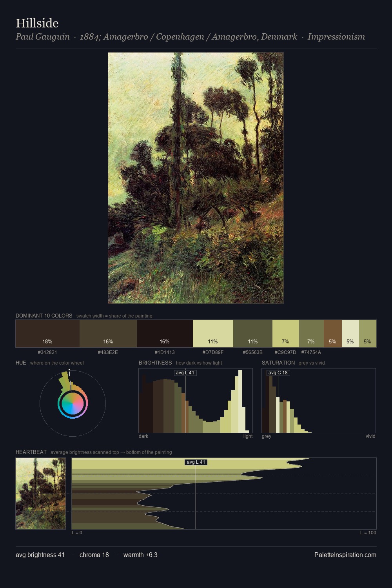
Task: Select the #483E2E 16% color swatch
Action: pyautogui.click(x=108, y=334)
